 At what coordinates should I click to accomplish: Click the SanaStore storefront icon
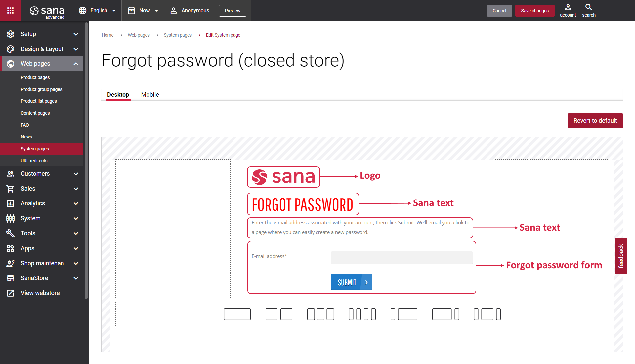click(11, 278)
